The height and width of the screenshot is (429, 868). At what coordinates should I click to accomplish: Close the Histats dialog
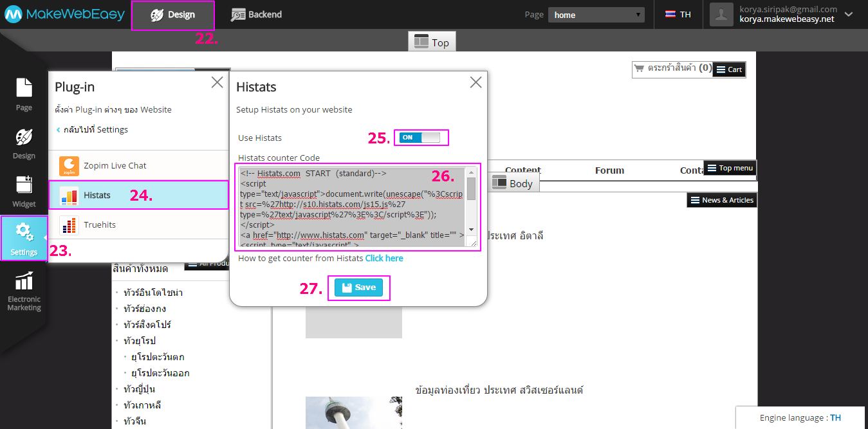pyautogui.click(x=476, y=82)
